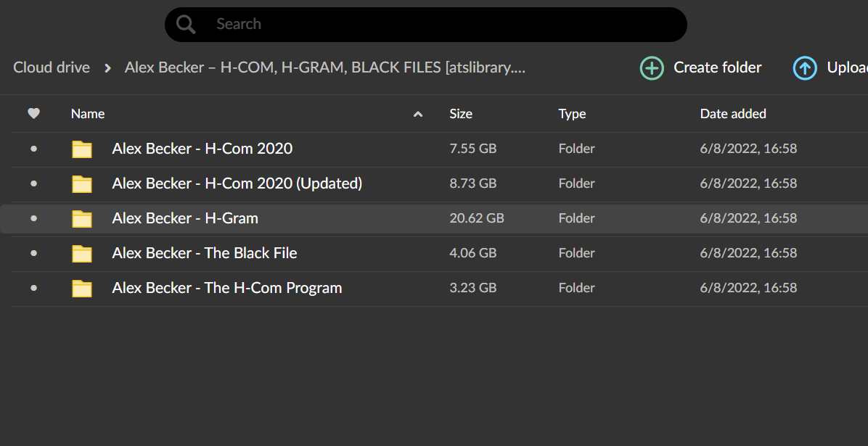Image resolution: width=868 pixels, height=446 pixels.
Task: Click folder icon for H-Com 2020
Action: point(82,149)
